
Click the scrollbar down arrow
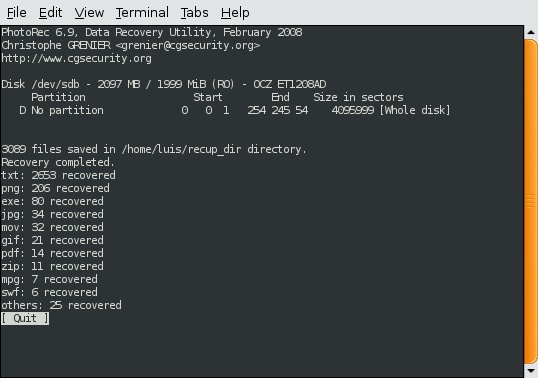coord(530,370)
